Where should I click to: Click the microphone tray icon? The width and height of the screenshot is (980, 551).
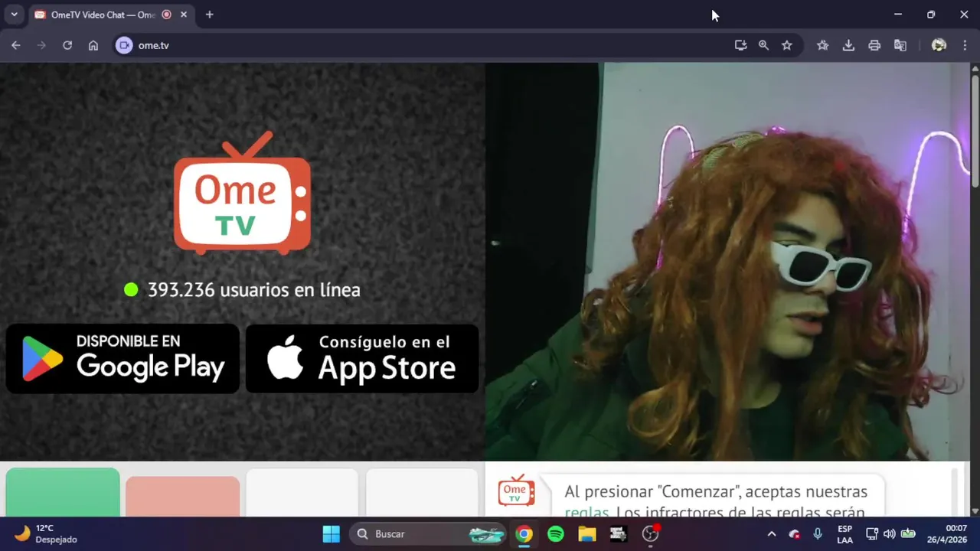(x=818, y=533)
